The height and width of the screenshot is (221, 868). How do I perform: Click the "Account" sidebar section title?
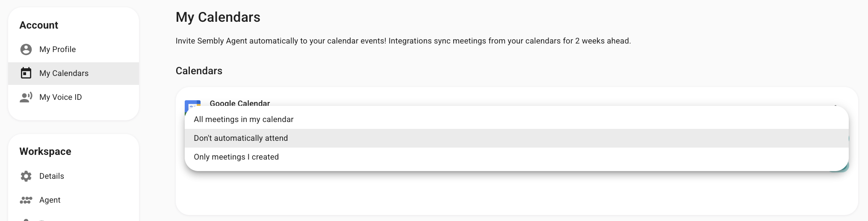coord(38,25)
